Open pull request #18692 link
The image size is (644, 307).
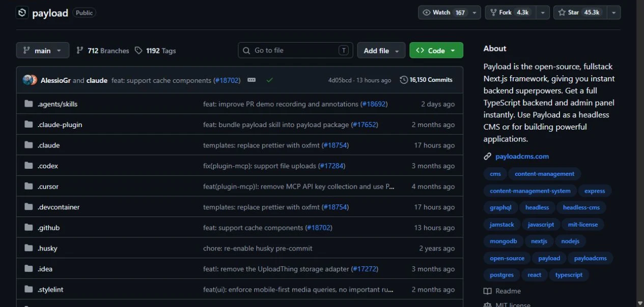tap(374, 104)
